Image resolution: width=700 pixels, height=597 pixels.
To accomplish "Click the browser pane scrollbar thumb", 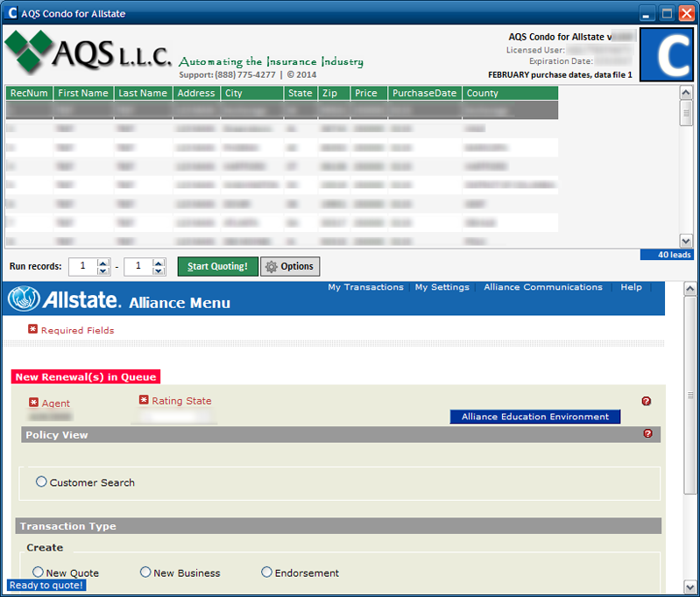I will coord(690,396).
